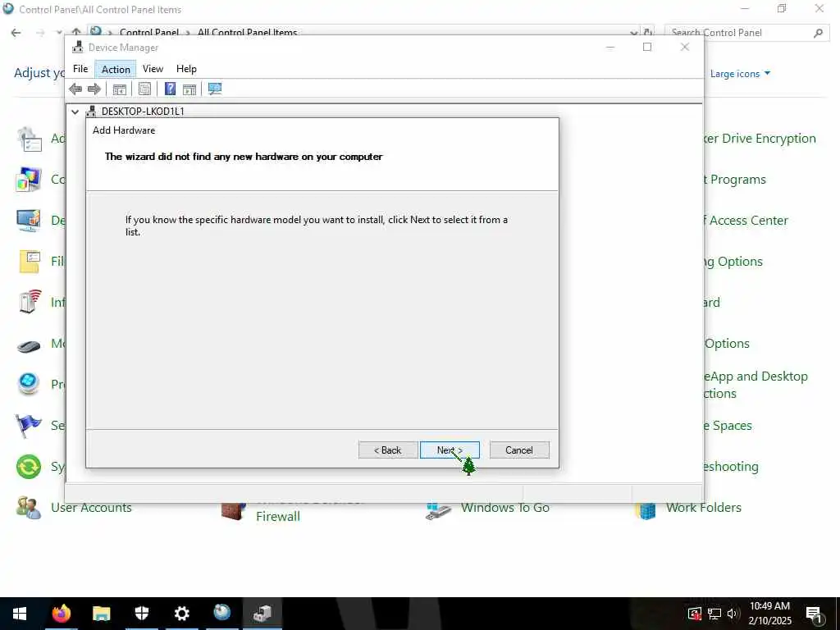Click the Next button in Add Hardware wizard
The width and height of the screenshot is (840, 630).
point(450,450)
